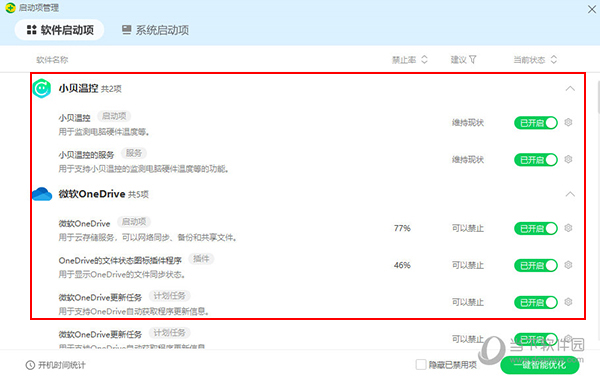Click the 启动项 tag beside 小贝温控
The image size is (600, 379).
click(x=114, y=116)
